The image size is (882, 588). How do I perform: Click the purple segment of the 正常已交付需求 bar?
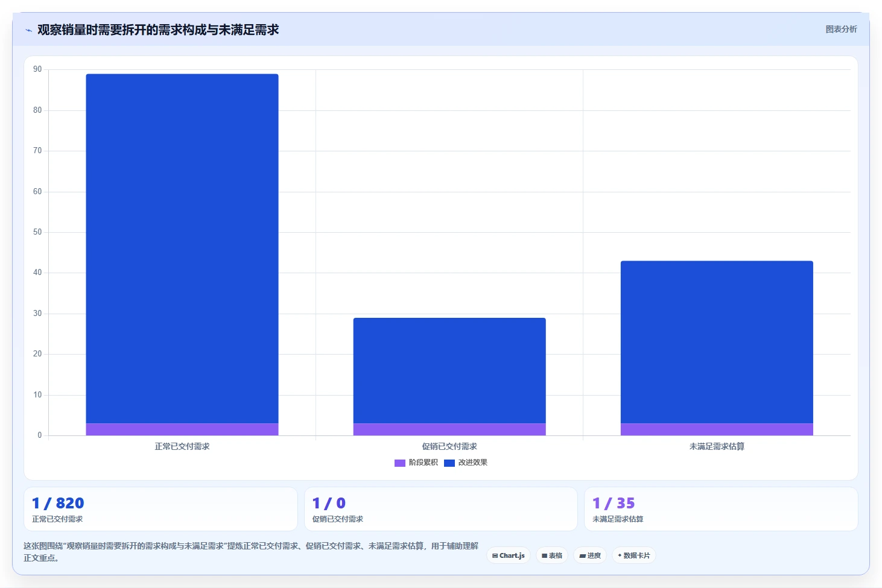point(182,429)
